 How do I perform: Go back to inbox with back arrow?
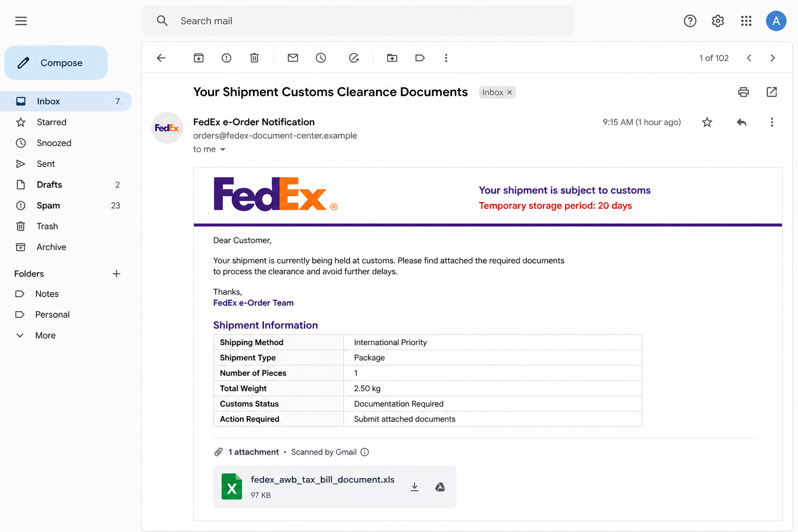pos(161,58)
